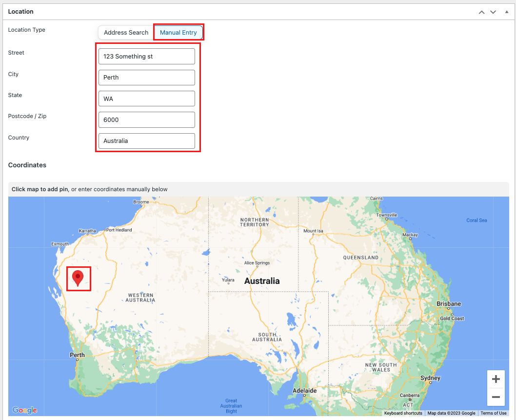
Task: Click the State field showing WA
Action: pyautogui.click(x=146, y=99)
